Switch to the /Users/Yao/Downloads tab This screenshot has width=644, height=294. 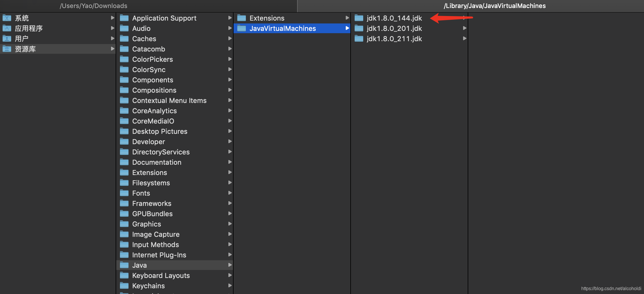[149, 6]
